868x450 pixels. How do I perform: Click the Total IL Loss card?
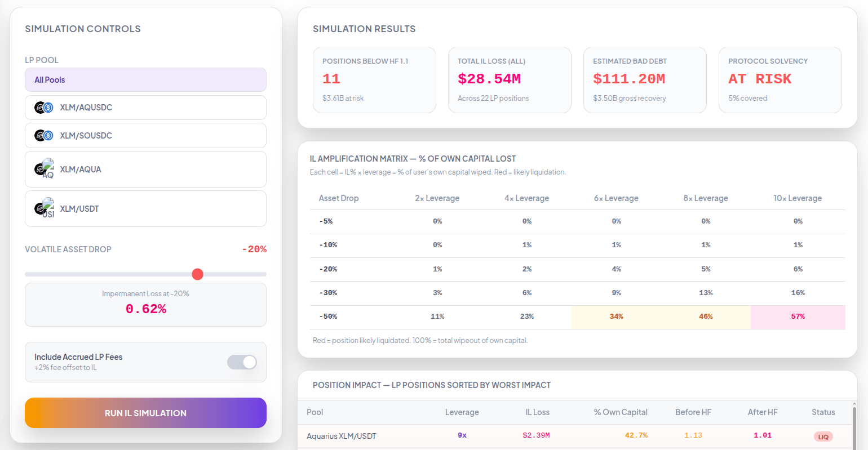coord(510,80)
